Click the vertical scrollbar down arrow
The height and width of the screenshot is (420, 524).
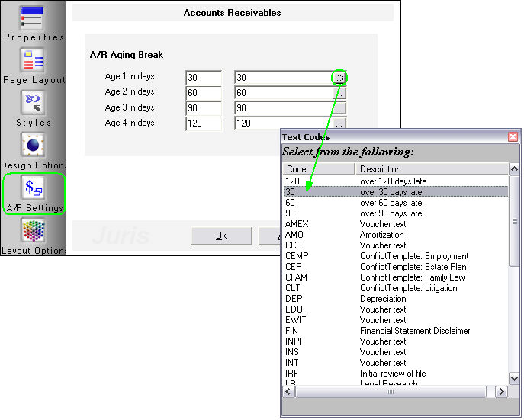[x=515, y=379]
